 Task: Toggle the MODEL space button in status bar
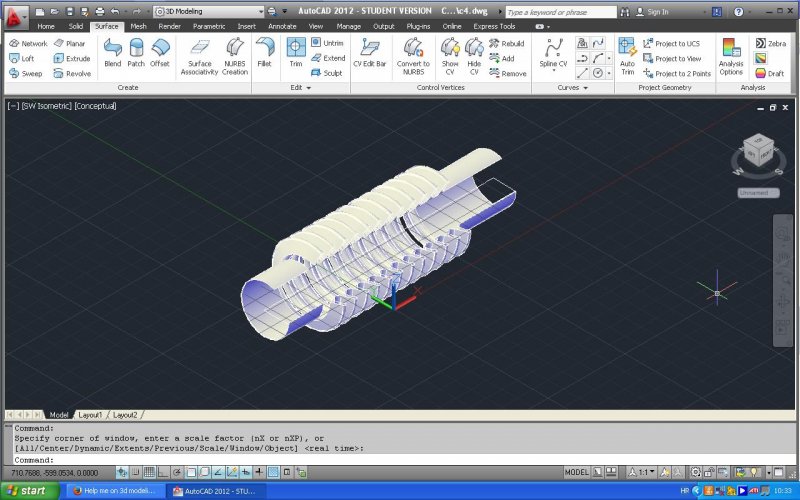click(x=577, y=472)
